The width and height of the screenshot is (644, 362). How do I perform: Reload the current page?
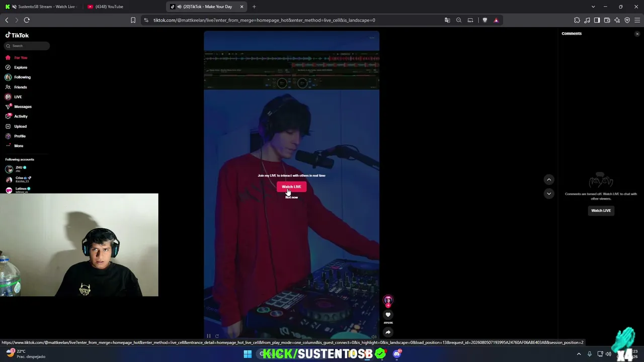coord(27,20)
